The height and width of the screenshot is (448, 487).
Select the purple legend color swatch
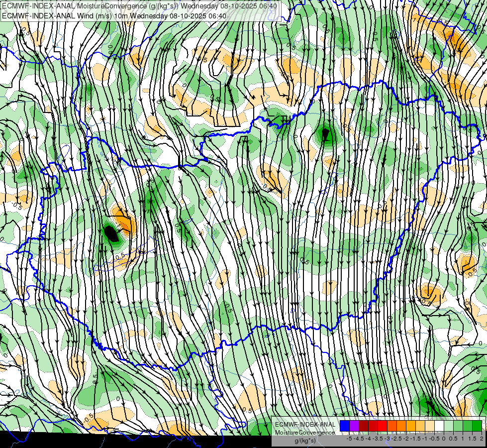coord(354,426)
